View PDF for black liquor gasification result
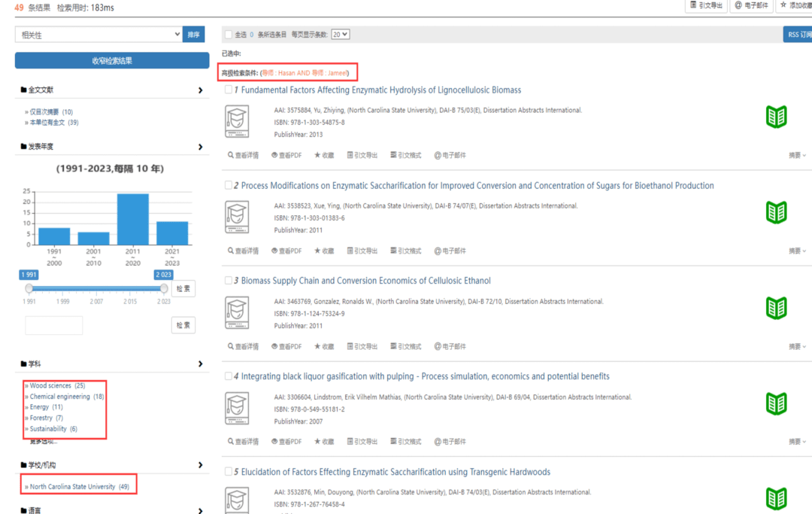This screenshot has height=514, width=812. (286, 442)
